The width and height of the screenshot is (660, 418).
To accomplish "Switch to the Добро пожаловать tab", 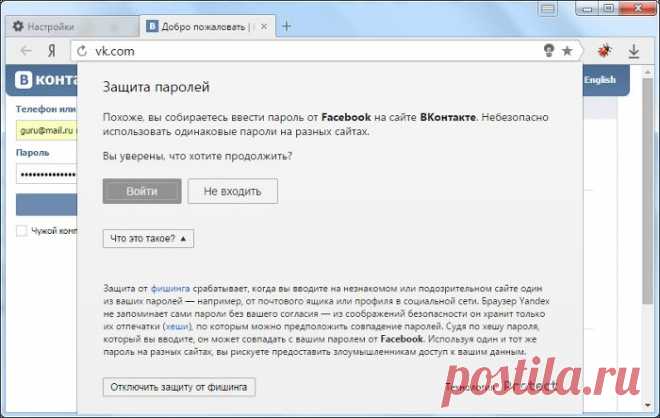I will (x=208, y=27).
